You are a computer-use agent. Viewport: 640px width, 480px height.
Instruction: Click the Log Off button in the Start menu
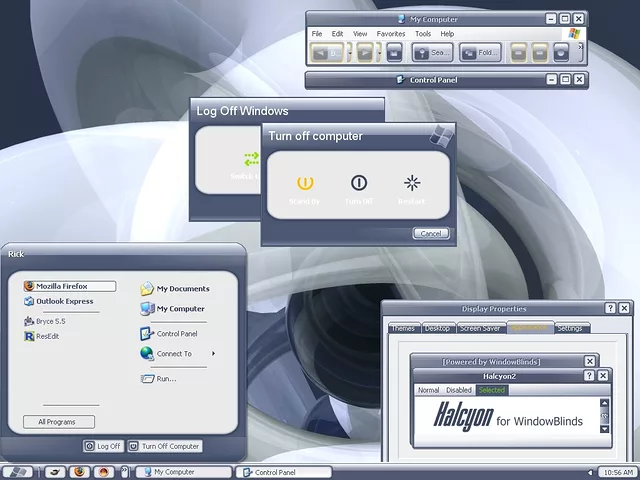click(103, 446)
